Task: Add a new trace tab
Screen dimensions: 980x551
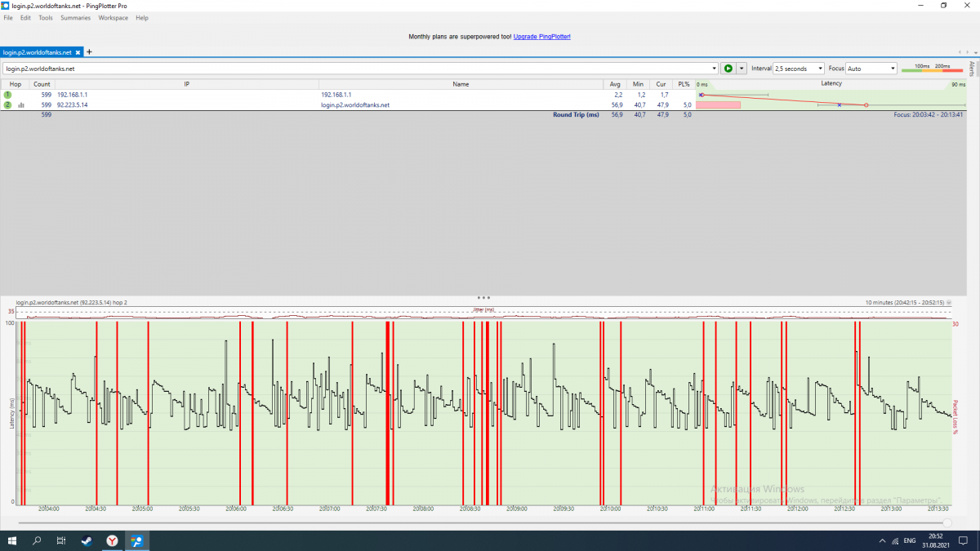Action: click(90, 52)
